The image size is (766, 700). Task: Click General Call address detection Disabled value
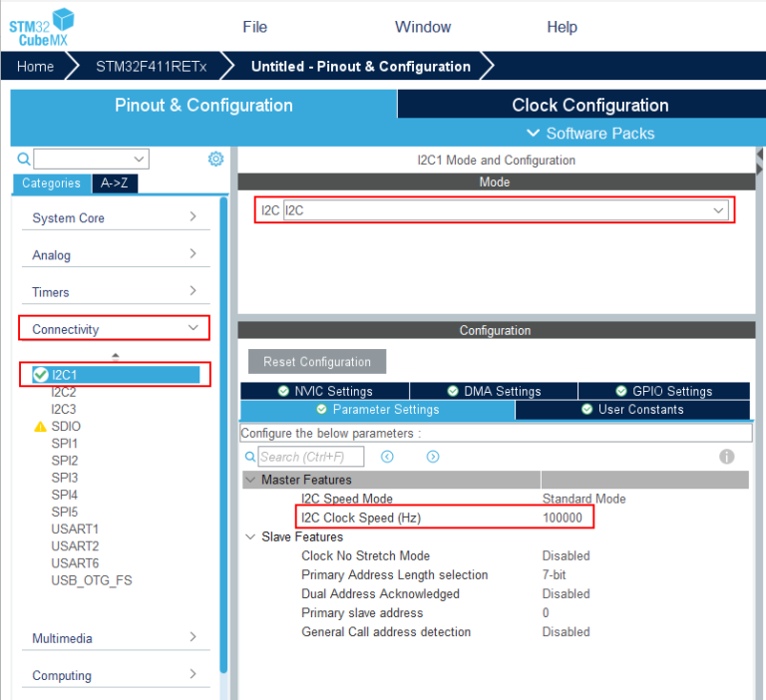pyautogui.click(x=567, y=631)
